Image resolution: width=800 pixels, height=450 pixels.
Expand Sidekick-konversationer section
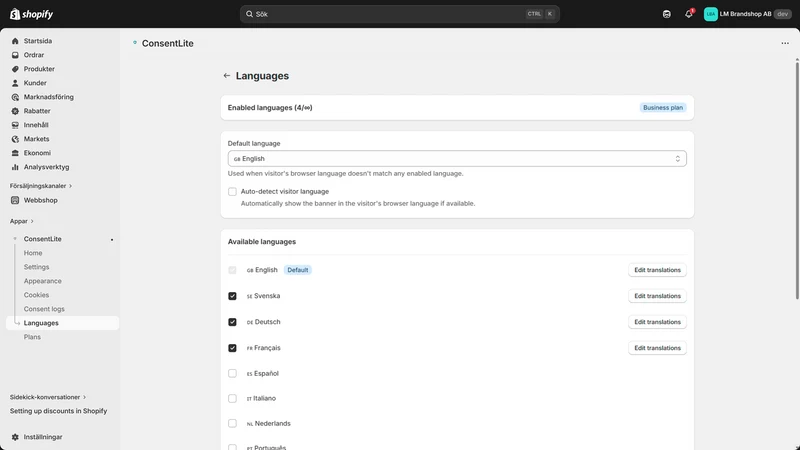(48, 397)
